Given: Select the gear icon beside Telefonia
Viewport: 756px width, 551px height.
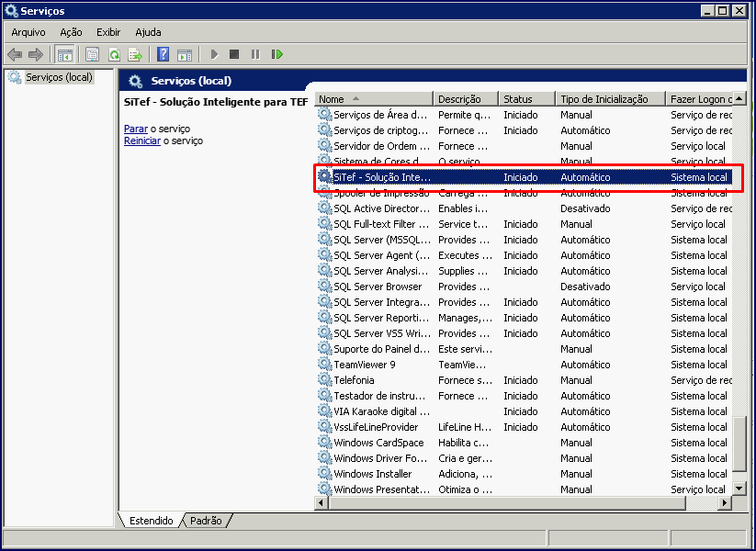Looking at the screenshot, I should [325, 379].
